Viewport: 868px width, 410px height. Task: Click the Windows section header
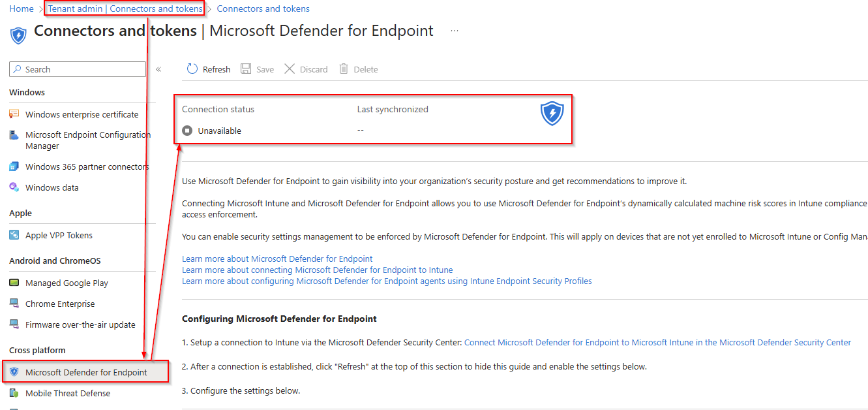pos(27,92)
